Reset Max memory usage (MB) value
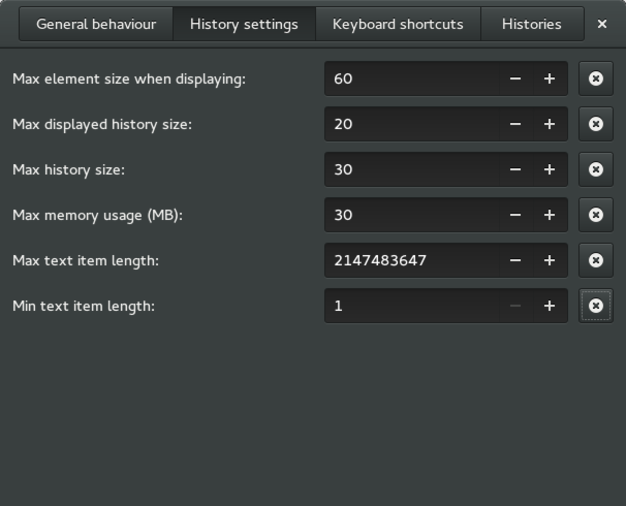The width and height of the screenshot is (626, 506). pos(596,215)
